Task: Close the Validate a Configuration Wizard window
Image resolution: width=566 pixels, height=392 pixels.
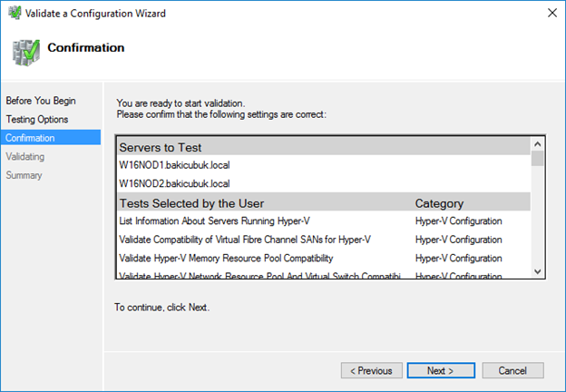Action: coord(552,13)
